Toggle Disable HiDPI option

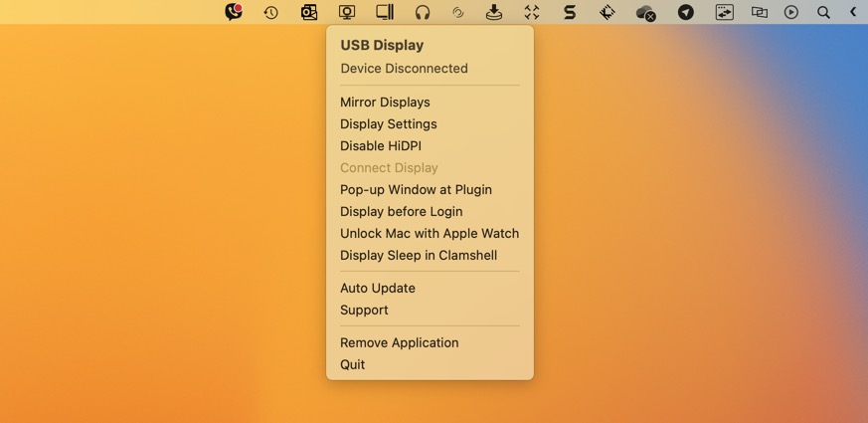[x=381, y=146]
